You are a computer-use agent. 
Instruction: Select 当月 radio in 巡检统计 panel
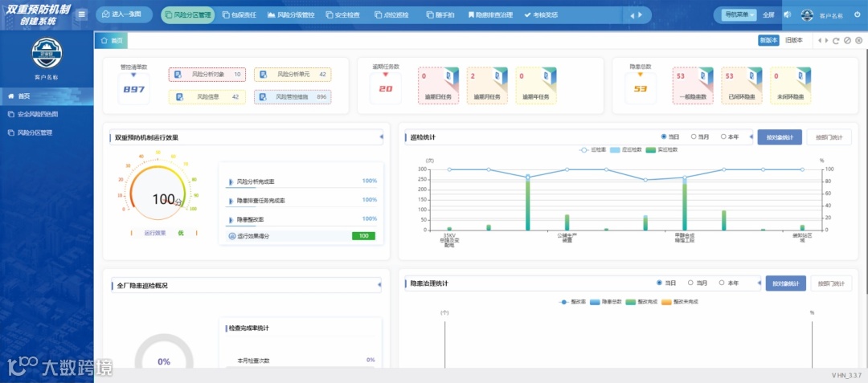699,136
